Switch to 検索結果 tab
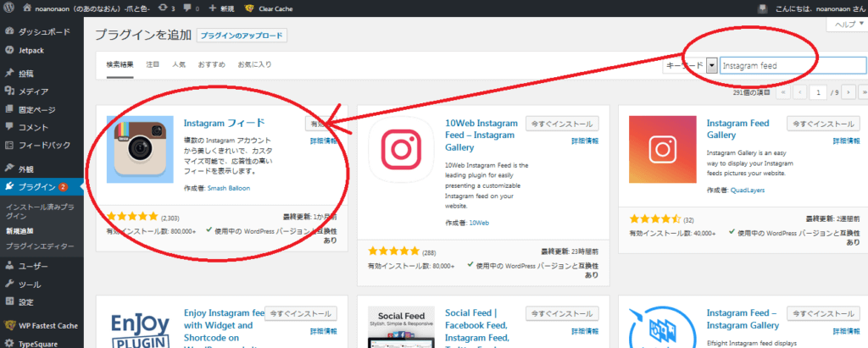Image resolution: width=868 pixels, height=348 pixels. point(120,64)
